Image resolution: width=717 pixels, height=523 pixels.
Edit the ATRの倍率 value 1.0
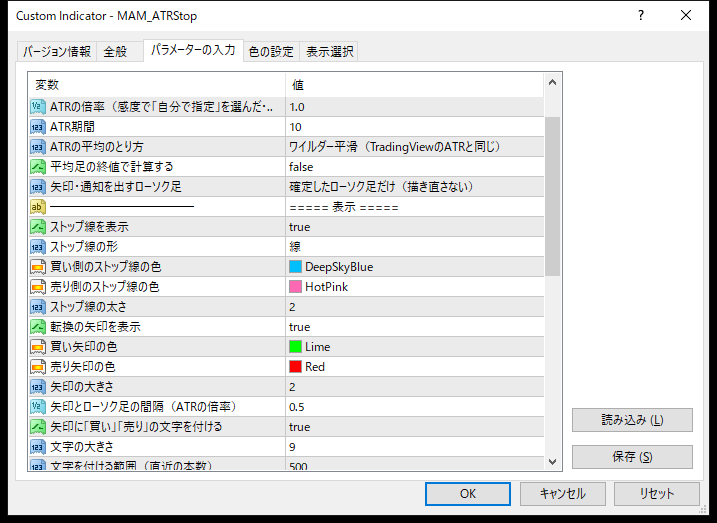coord(415,107)
